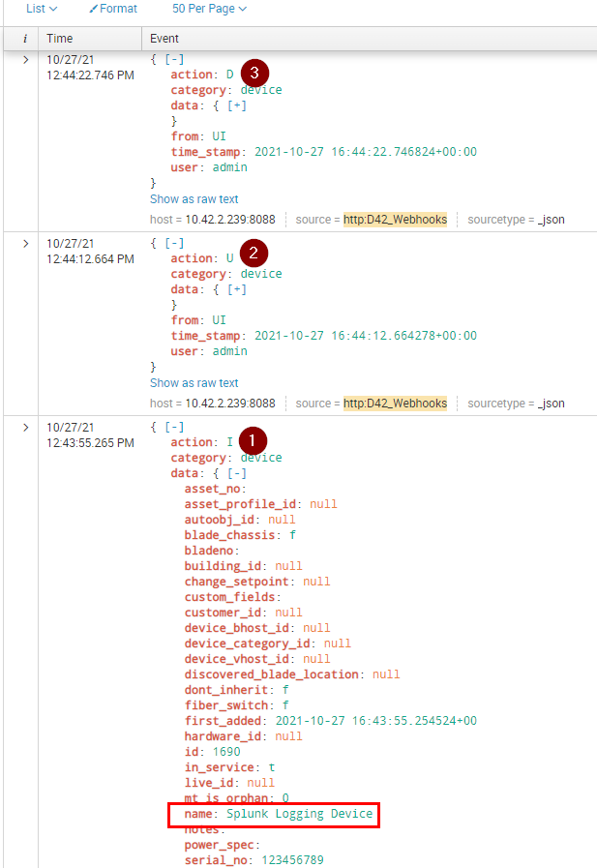Show second event as raw text
The width and height of the screenshot is (597, 868).
[194, 383]
